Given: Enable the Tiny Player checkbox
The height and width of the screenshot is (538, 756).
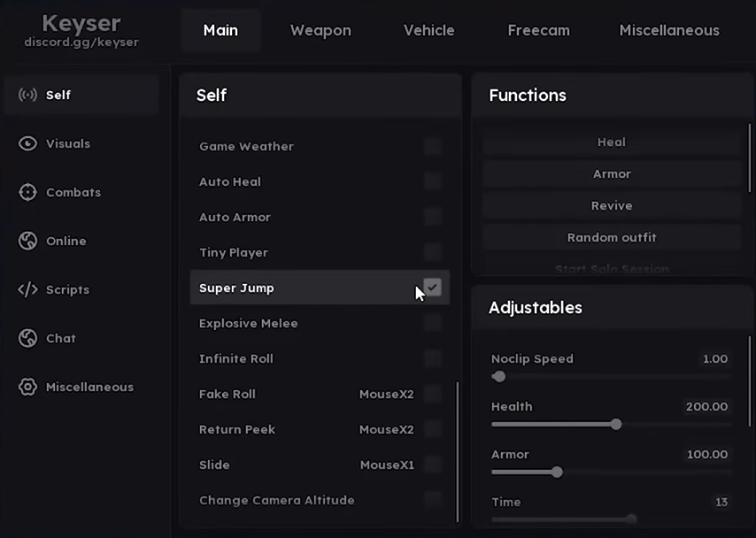Looking at the screenshot, I should coord(432,252).
